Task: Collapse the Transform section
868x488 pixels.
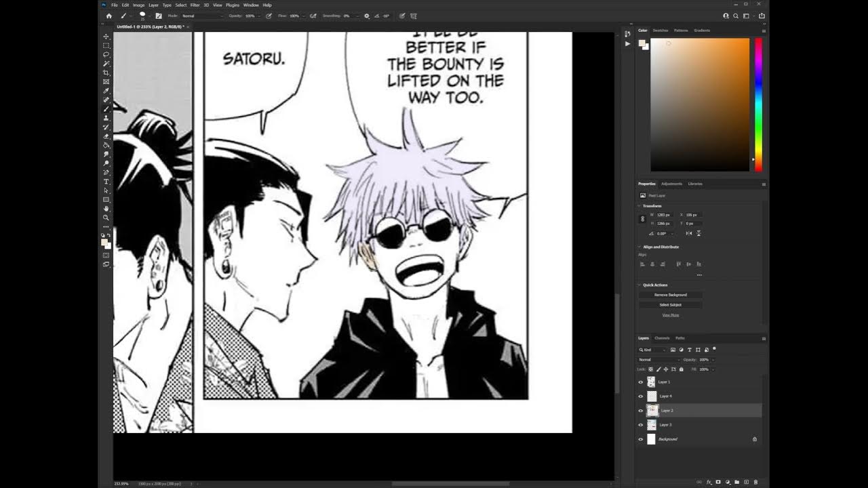Action: click(639, 206)
